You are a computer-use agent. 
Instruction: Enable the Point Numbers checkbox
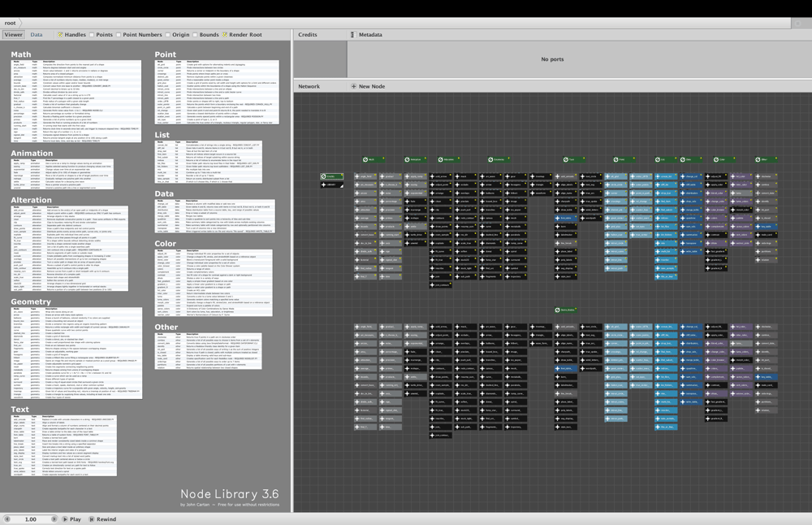(119, 35)
